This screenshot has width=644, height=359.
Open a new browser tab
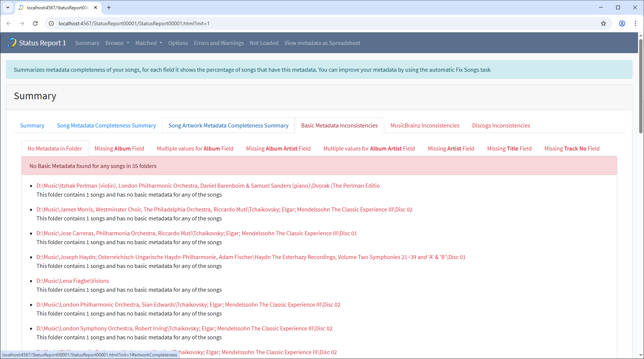pyautogui.click(x=109, y=7)
